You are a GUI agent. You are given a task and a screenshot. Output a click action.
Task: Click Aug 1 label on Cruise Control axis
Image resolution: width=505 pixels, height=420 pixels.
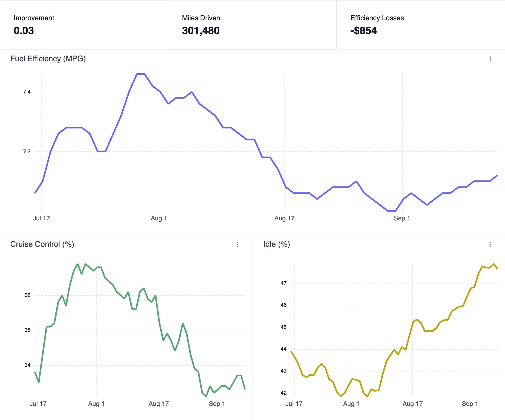pos(96,404)
